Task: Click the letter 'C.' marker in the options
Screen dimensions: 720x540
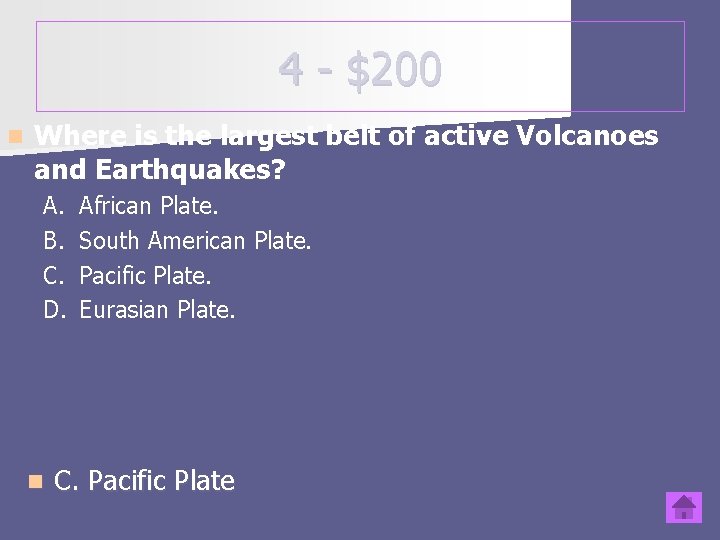Action: pyautogui.click(x=53, y=275)
